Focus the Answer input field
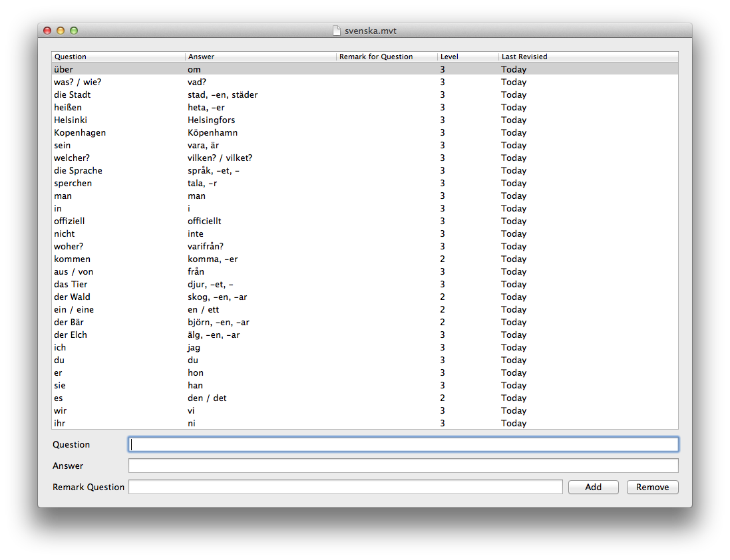Image resolution: width=730 pixels, height=560 pixels. (x=403, y=466)
